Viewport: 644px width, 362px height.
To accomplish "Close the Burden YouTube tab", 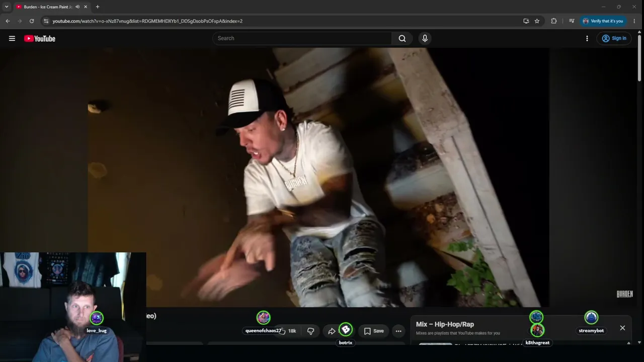I will [86, 7].
